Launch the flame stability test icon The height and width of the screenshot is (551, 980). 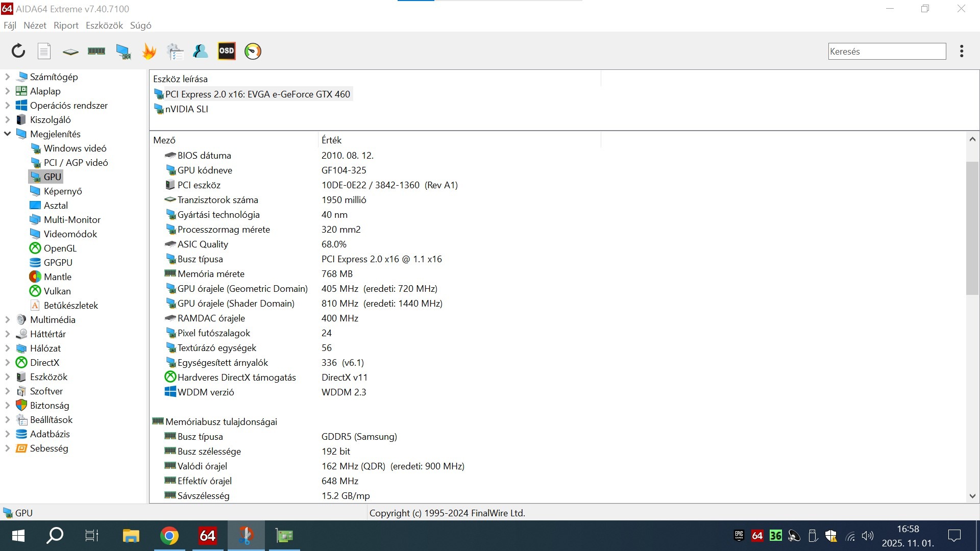tap(149, 51)
